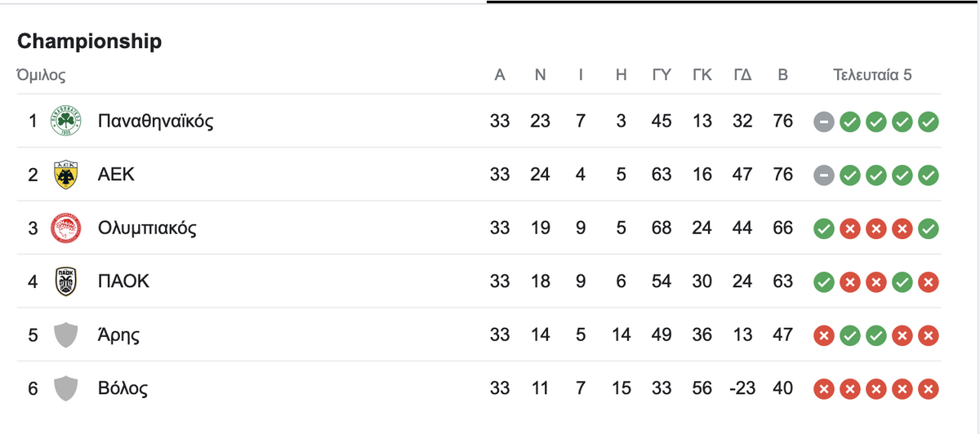Click the Τελευταία 5 column header
This screenshot has width=980, height=434.
pyautogui.click(x=872, y=75)
